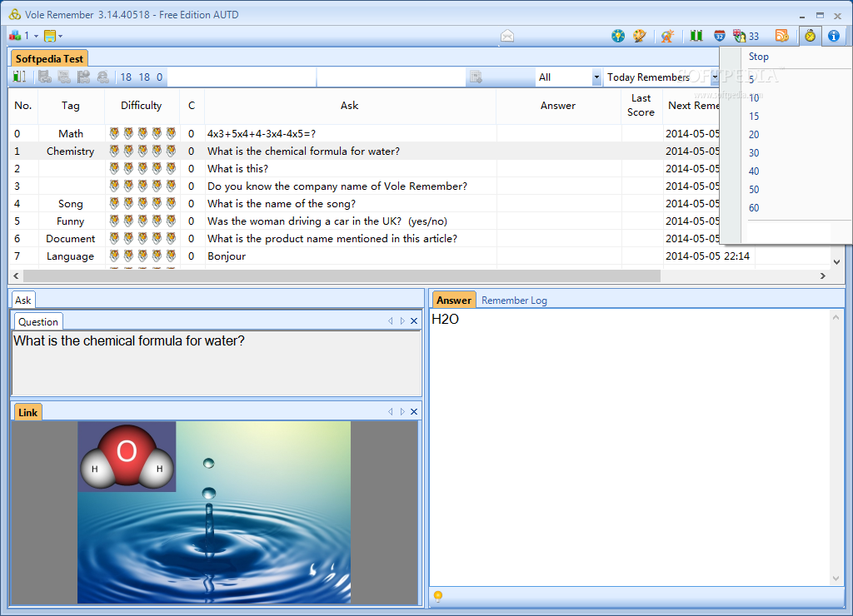Open the orange RSS feed icon

point(781,36)
